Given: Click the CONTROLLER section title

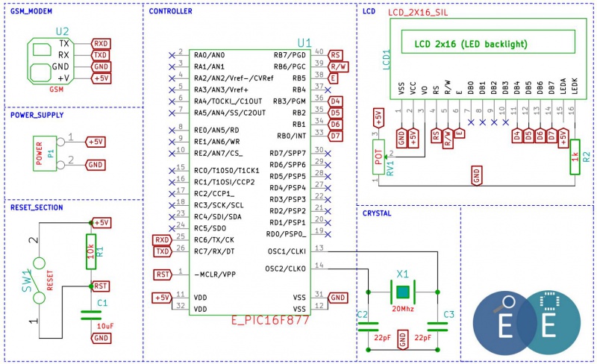Looking at the screenshot, I should (171, 11).
